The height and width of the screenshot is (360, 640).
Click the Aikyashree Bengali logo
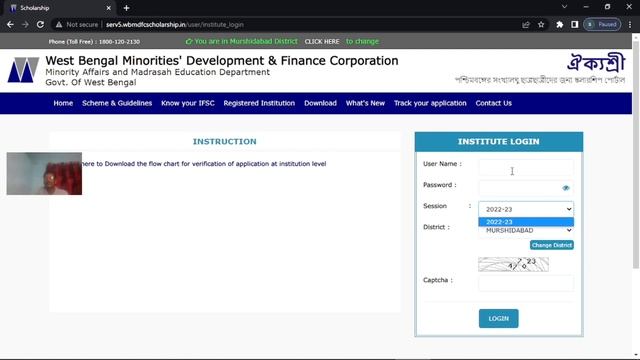(596, 62)
